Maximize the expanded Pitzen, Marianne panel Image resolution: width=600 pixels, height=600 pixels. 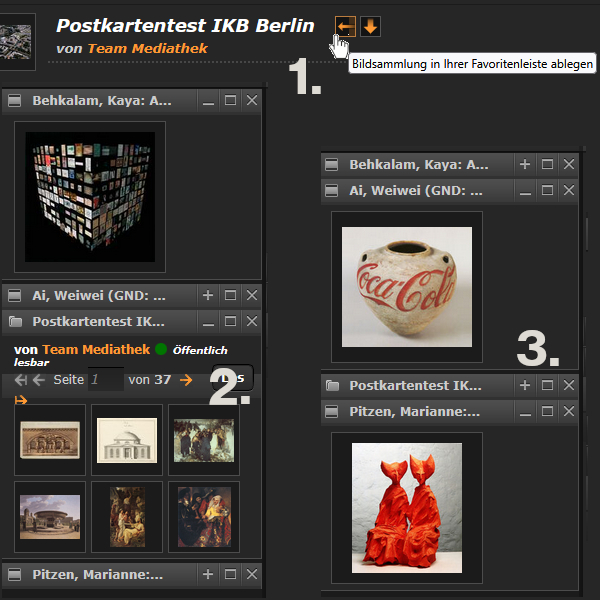click(x=547, y=411)
